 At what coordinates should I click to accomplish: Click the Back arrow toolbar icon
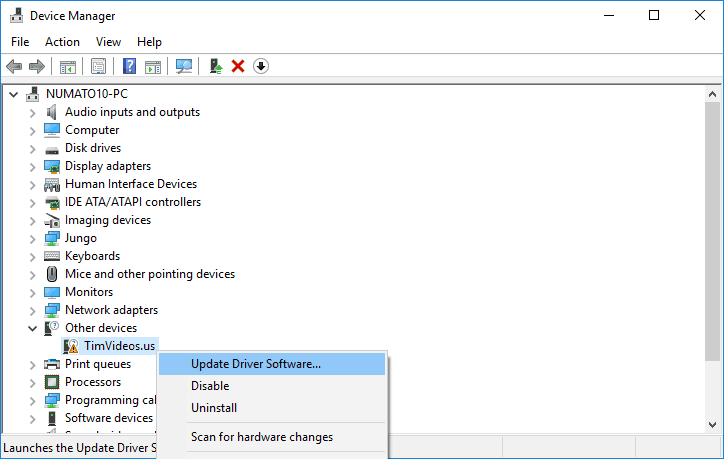[14, 66]
